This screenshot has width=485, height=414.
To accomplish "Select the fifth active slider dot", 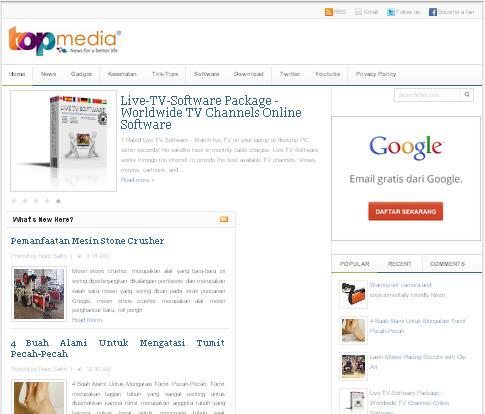I will [58, 201].
